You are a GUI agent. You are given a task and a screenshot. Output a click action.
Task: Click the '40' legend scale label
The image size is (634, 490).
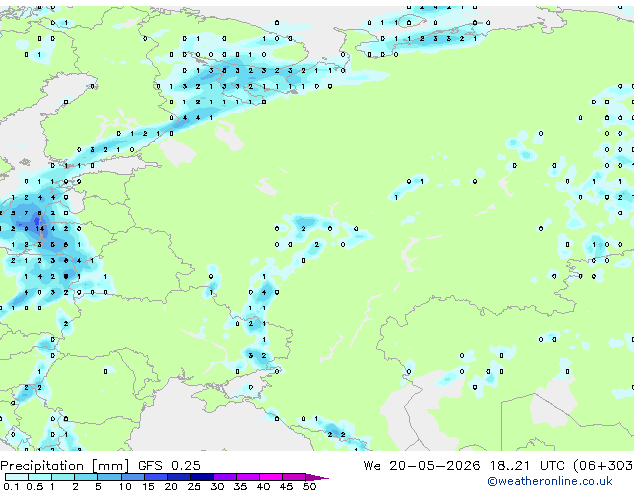[263, 486]
